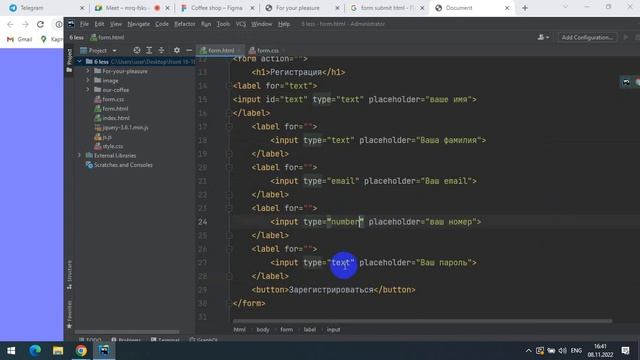
Task: Toggle fold marker at line 14 label
Action: click(x=229, y=86)
